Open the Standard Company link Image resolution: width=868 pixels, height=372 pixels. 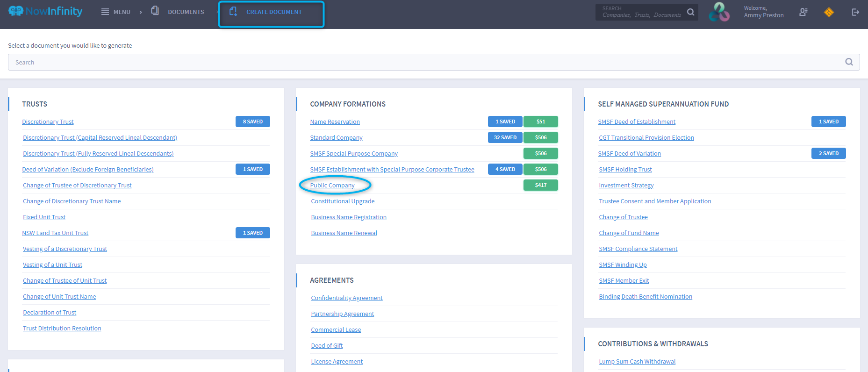click(336, 137)
